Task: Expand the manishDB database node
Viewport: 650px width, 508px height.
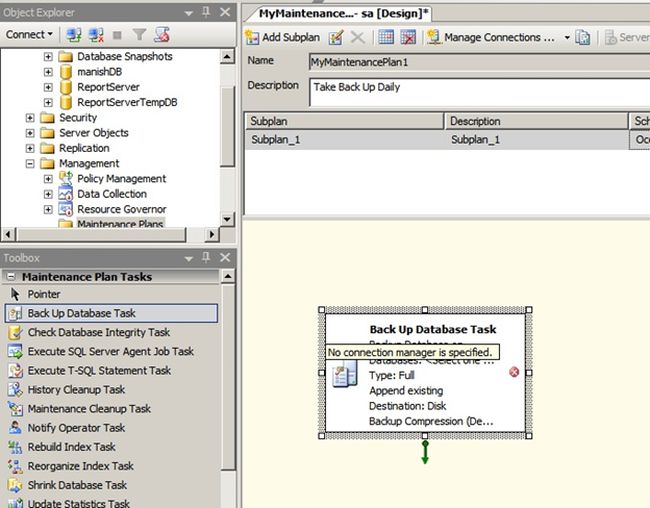Action: pyautogui.click(x=48, y=72)
